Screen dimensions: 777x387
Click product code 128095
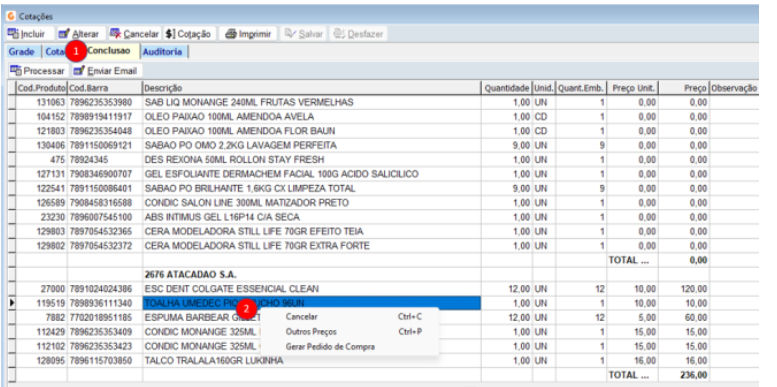pyautogui.click(x=51, y=361)
